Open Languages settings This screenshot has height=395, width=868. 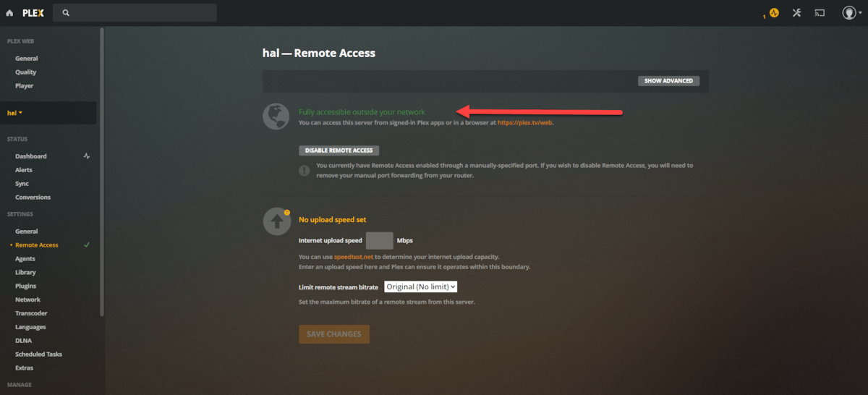point(30,327)
